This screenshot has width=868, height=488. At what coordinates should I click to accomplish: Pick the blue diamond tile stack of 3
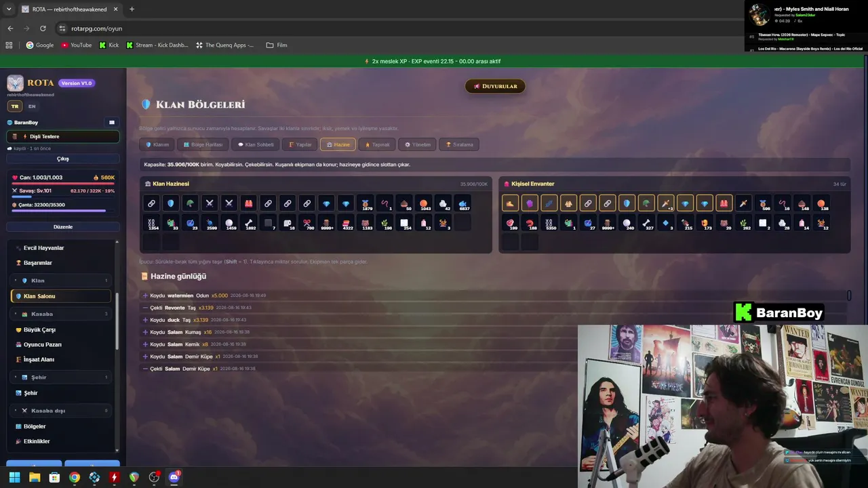666,222
